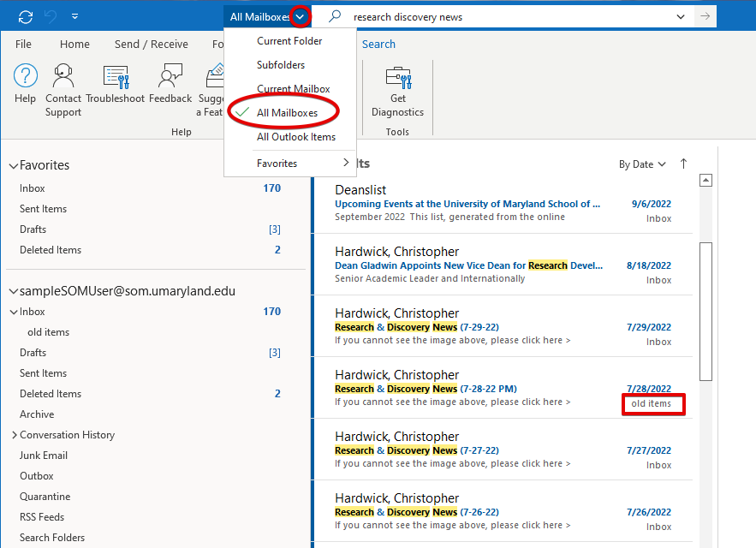Viewport: 756px width, 548px height.
Task: Click the Send/Receive sync icon in title bar
Action: (x=26, y=16)
